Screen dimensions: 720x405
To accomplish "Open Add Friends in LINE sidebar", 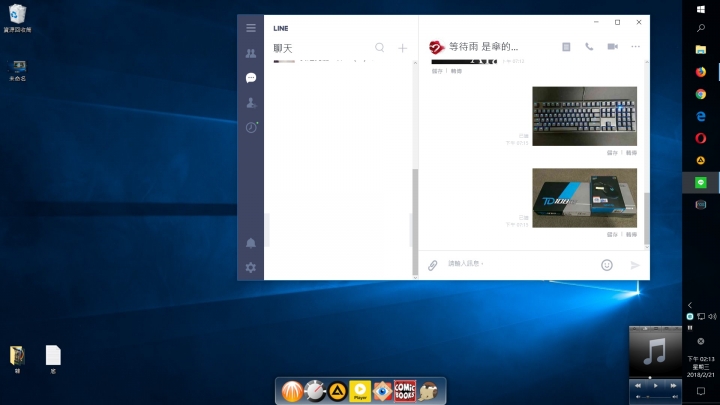I will (251, 102).
